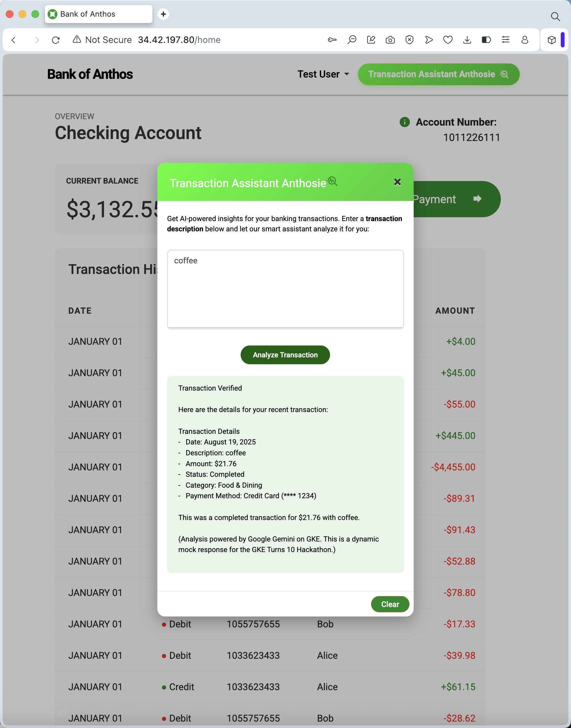Close the Transaction Assistant Anthosie dialog
The image size is (571, 728).
(397, 182)
